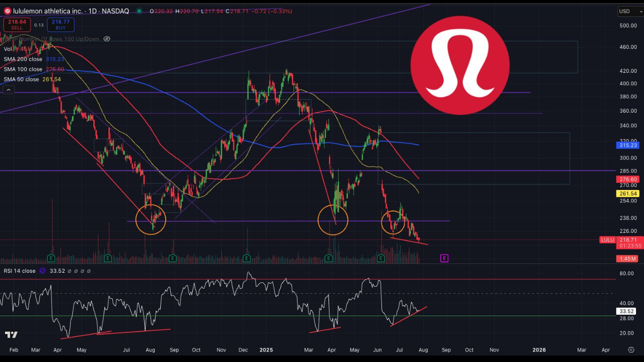
Task: Click the red LULU last price label
Action: click(x=607, y=240)
